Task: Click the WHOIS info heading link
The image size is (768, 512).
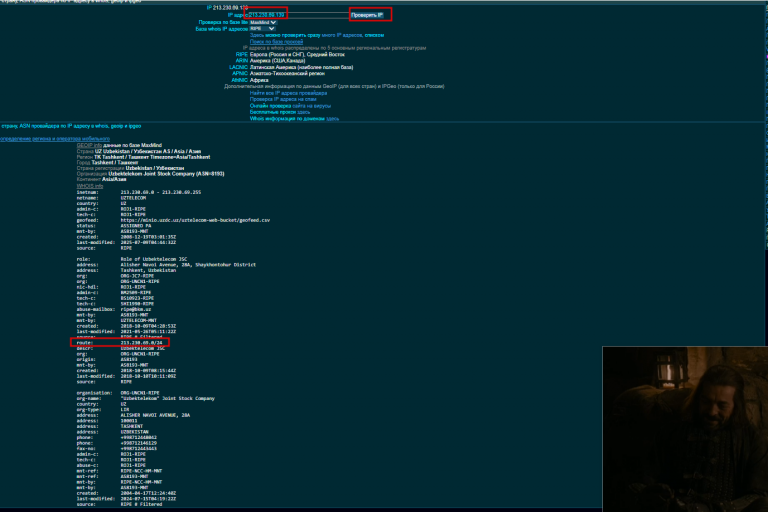Action: [x=90, y=186]
